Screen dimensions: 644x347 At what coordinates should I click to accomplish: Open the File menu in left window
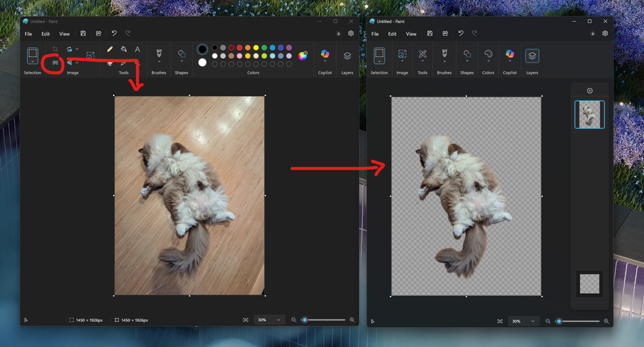tap(28, 34)
